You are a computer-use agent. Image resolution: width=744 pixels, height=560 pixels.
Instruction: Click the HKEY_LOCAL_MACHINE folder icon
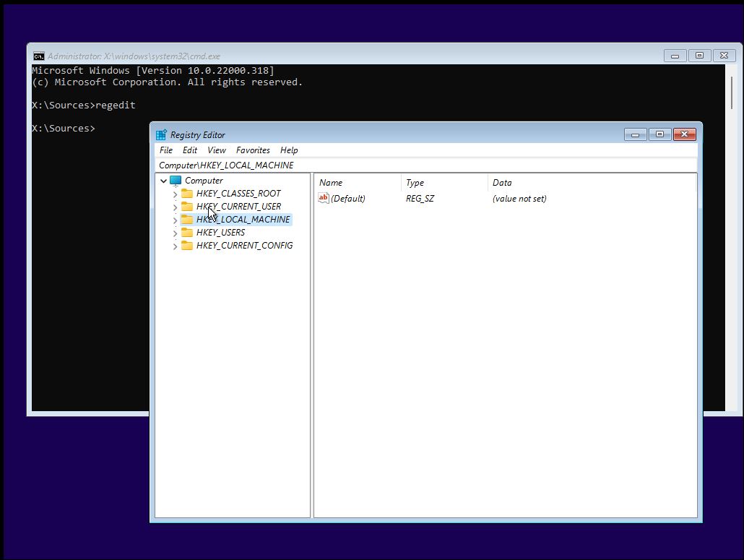pyautogui.click(x=187, y=219)
